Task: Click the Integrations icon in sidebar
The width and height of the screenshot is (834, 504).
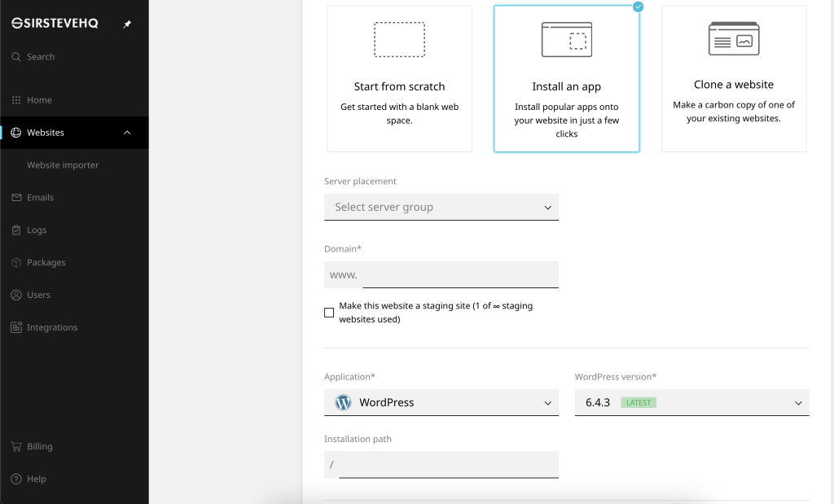Action: pos(16,327)
